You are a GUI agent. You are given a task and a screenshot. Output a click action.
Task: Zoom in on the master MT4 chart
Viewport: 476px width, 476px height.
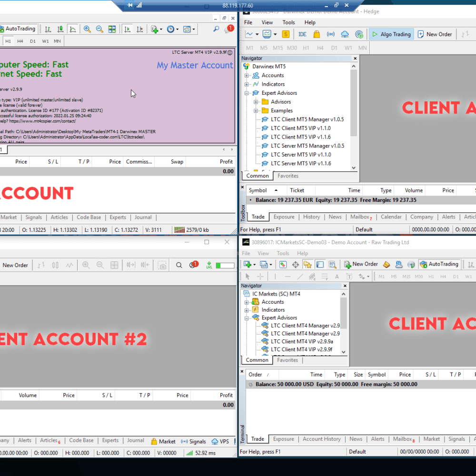coord(87,29)
